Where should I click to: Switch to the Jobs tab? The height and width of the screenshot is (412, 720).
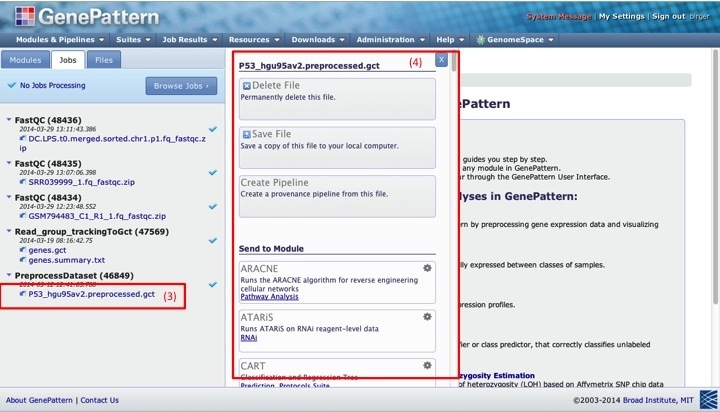click(68, 60)
